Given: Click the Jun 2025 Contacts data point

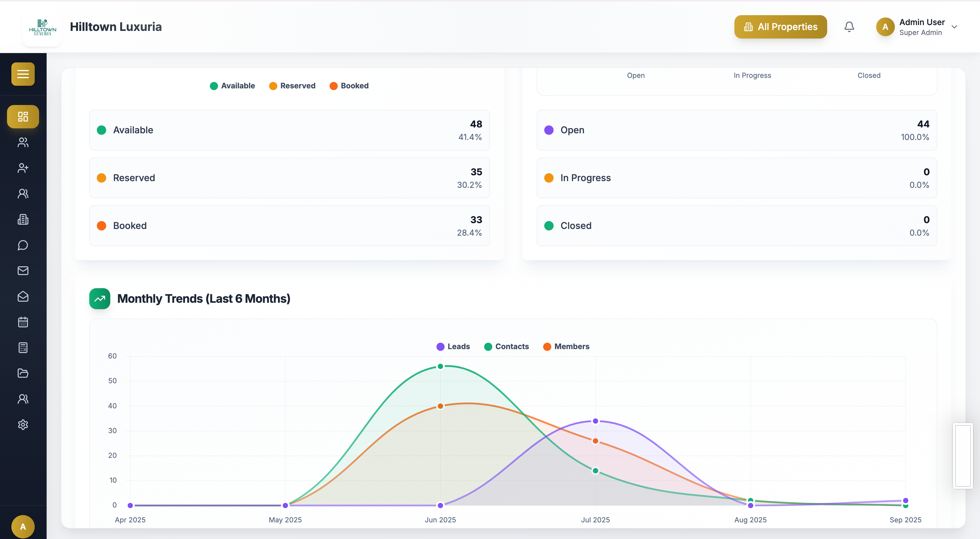Looking at the screenshot, I should [x=440, y=366].
